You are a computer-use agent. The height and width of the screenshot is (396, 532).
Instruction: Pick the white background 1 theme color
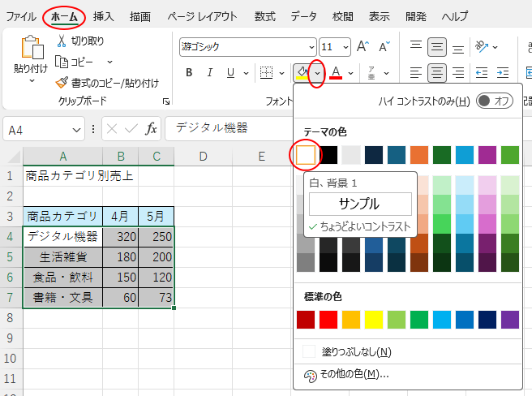pyautogui.click(x=306, y=155)
